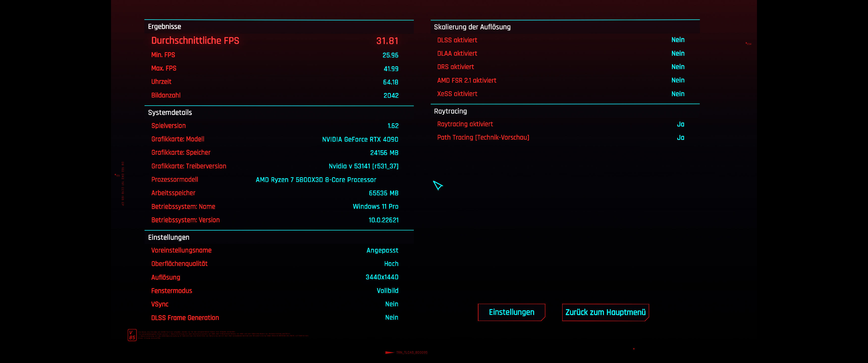Image resolution: width=868 pixels, height=363 pixels.
Task: Click the Ergebnisse section header
Action: coord(165,27)
